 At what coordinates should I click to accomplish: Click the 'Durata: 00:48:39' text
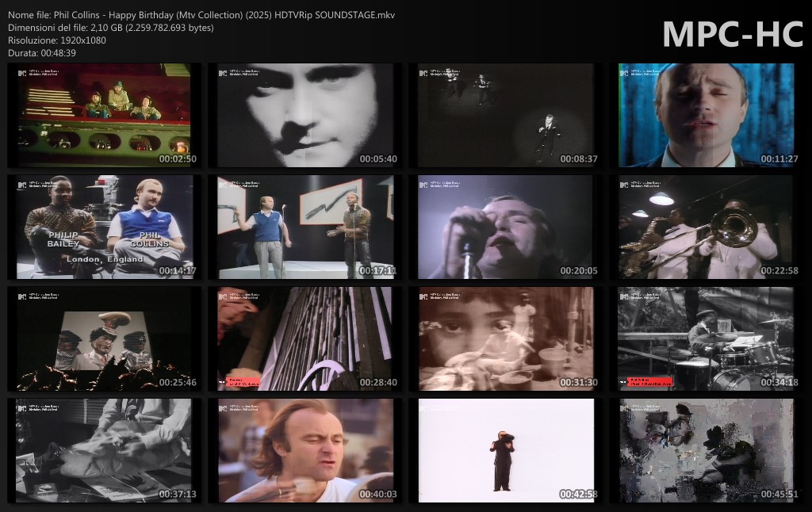click(x=42, y=53)
